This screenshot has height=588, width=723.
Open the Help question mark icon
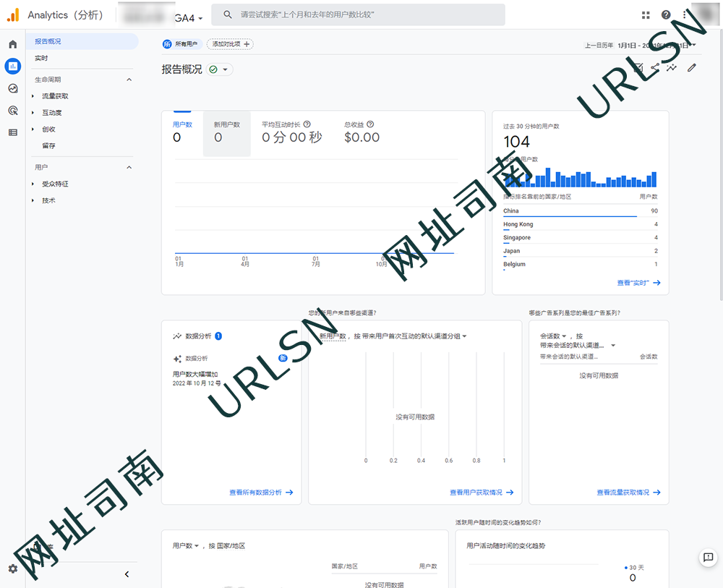(666, 15)
